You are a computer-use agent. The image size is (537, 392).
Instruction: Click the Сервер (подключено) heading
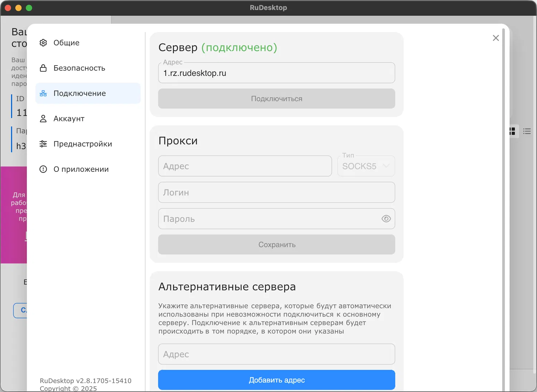(x=218, y=48)
